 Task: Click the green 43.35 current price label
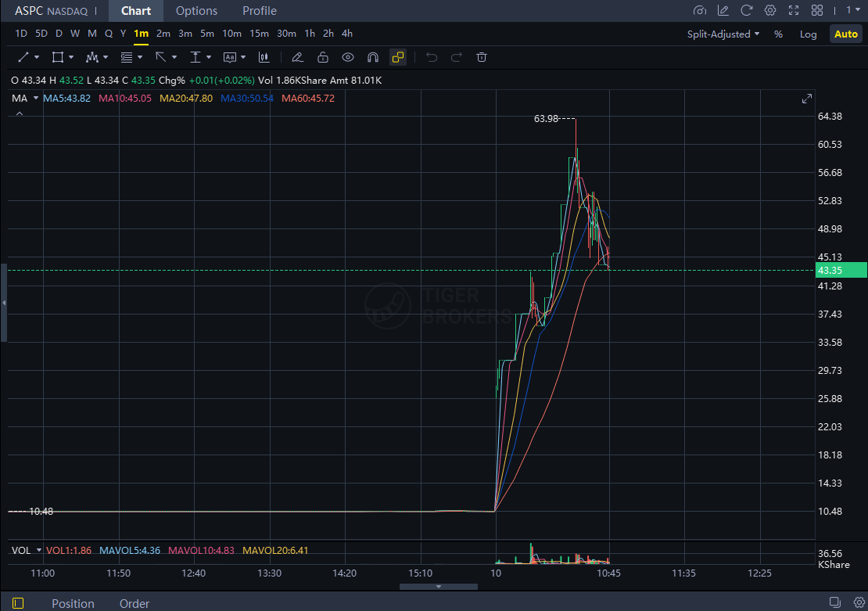click(841, 271)
